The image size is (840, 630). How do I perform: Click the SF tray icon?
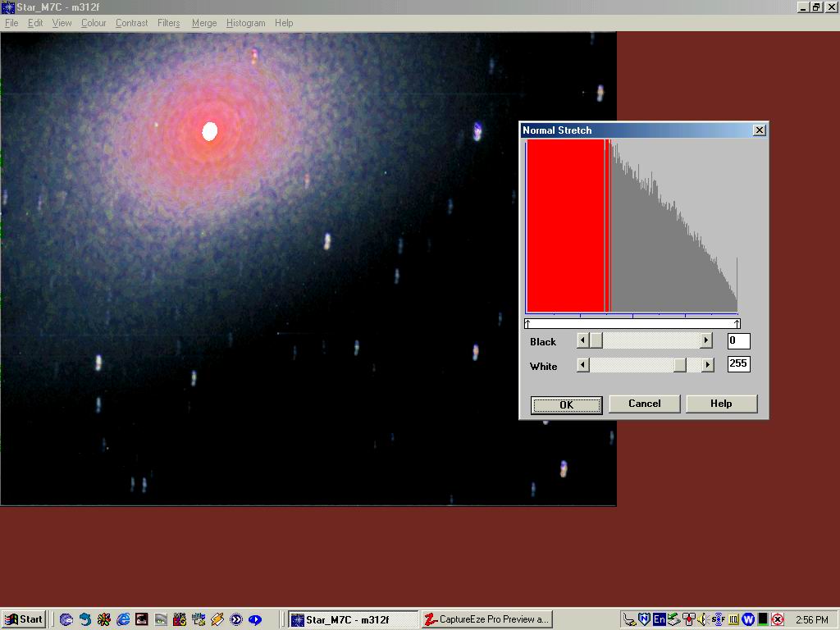coord(719,620)
